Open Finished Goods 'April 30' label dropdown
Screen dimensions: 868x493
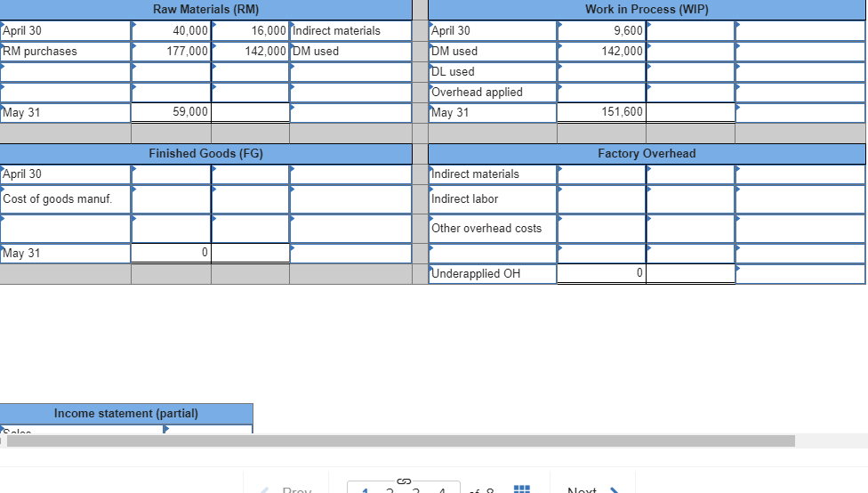65,174
